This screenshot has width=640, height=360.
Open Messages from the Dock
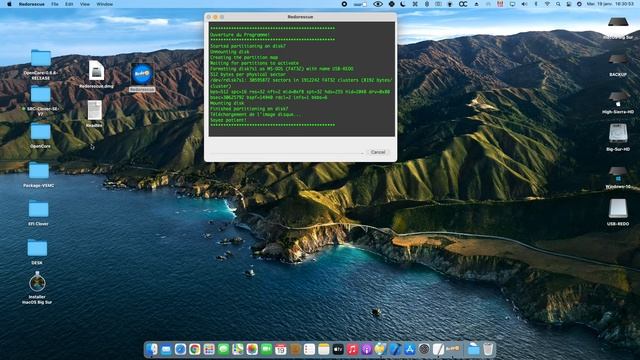[223, 349]
